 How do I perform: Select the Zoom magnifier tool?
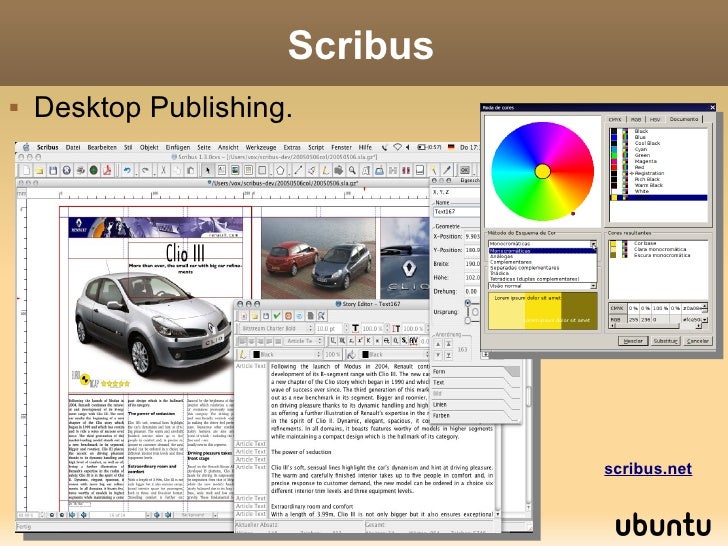point(352,170)
